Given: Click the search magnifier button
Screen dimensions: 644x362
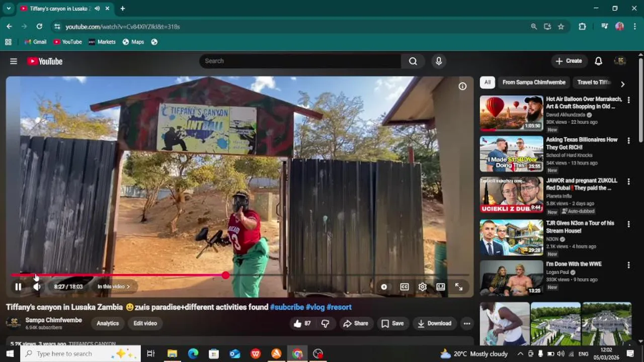Looking at the screenshot, I should tap(413, 61).
